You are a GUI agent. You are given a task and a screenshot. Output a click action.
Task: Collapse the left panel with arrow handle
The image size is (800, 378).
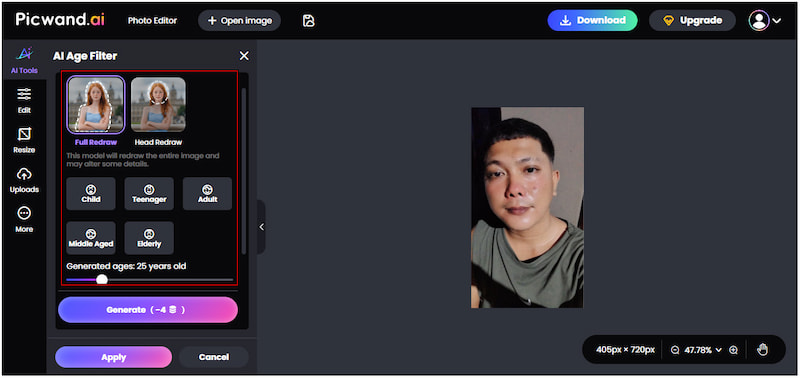(x=261, y=227)
